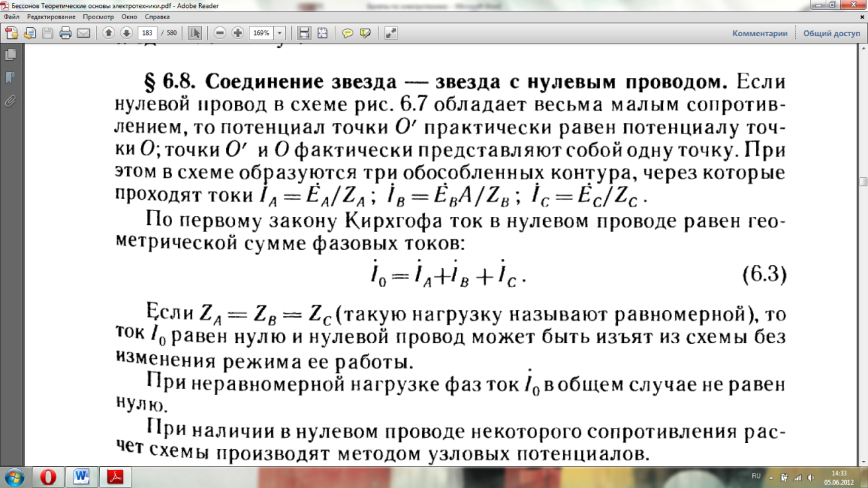868x488 pixels.
Task: Send file via the email envelope icon
Action: pos(83,33)
